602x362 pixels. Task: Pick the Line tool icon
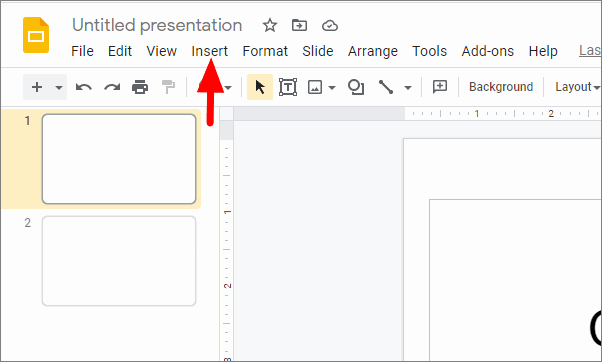(x=386, y=87)
